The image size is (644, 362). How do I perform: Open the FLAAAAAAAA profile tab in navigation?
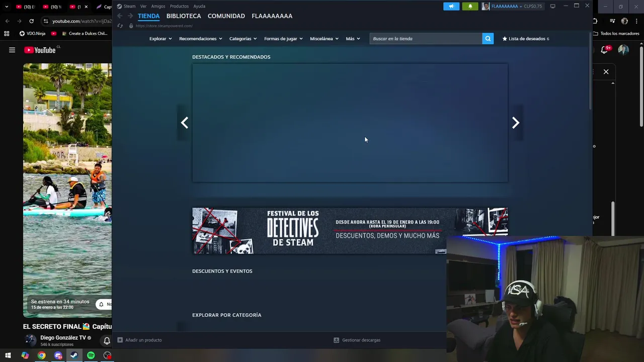272,16
